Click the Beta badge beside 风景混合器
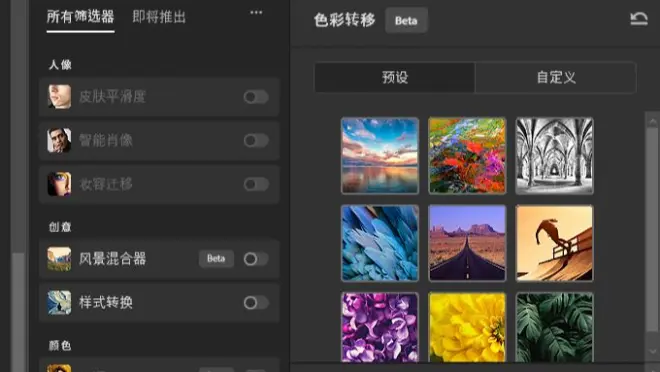Viewport: 660px width, 372px height. pos(216,258)
